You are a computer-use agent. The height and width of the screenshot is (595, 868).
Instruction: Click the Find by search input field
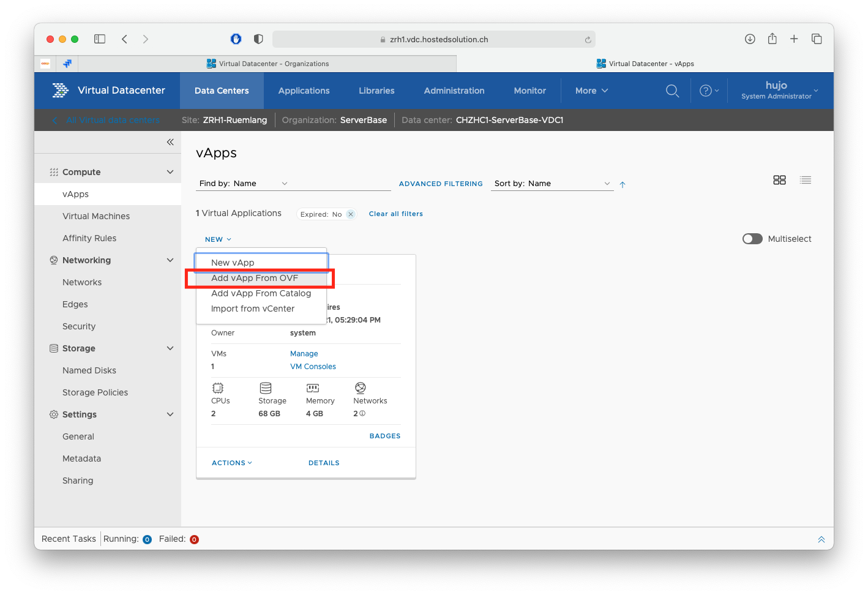(340, 184)
